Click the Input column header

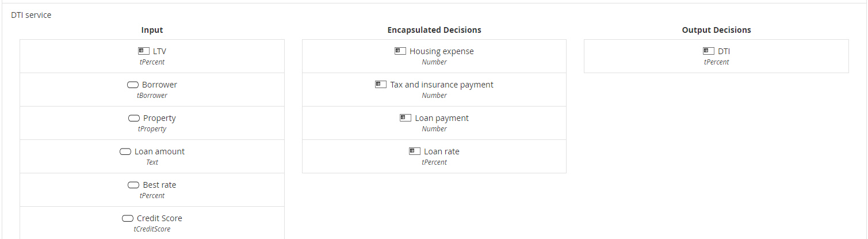[x=152, y=30]
